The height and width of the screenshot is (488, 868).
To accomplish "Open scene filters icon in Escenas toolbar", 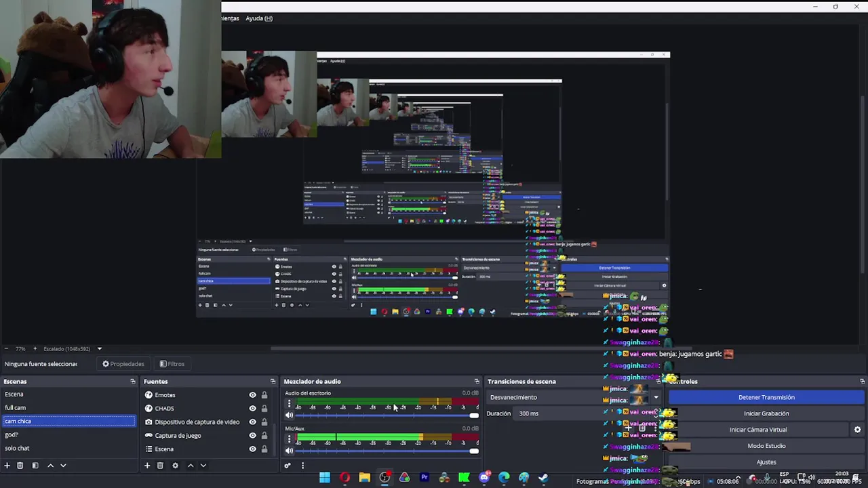I will [35, 466].
